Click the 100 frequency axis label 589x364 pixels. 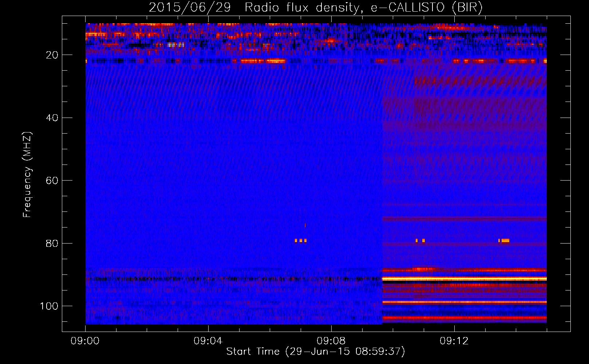pos(49,306)
